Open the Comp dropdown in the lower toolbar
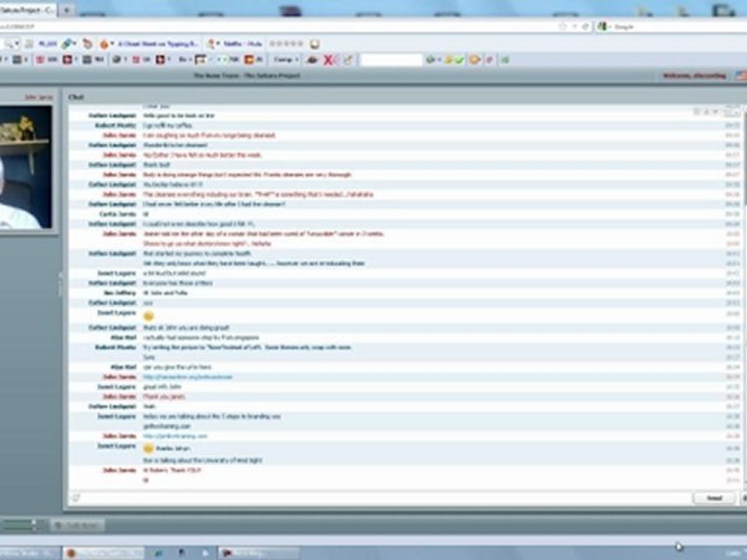 click(286, 60)
